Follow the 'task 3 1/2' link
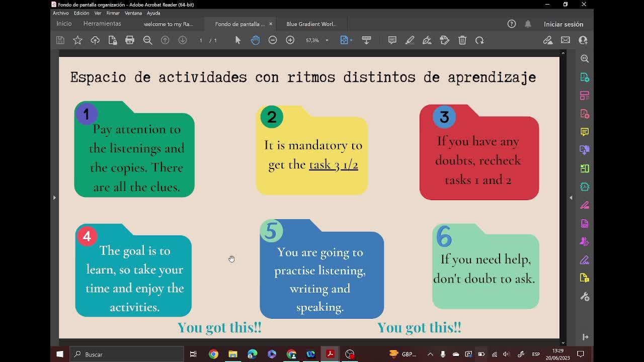The width and height of the screenshot is (644, 362). click(x=334, y=164)
